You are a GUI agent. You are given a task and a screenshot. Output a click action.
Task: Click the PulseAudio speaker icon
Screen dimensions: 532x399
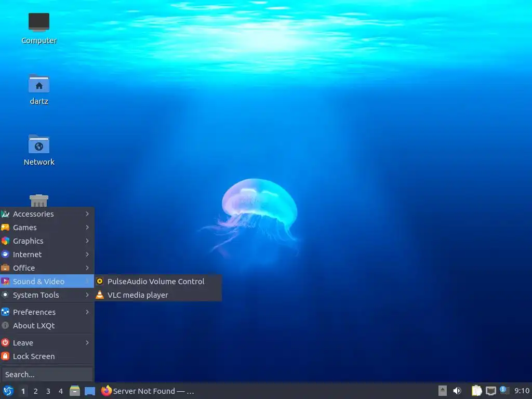coord(100,281)
